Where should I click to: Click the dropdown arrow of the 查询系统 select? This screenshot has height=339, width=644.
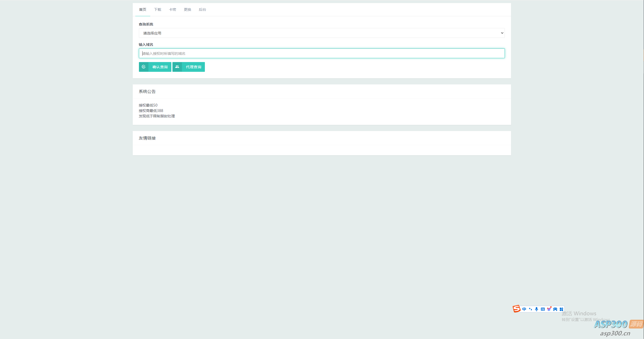pos(502,33)
